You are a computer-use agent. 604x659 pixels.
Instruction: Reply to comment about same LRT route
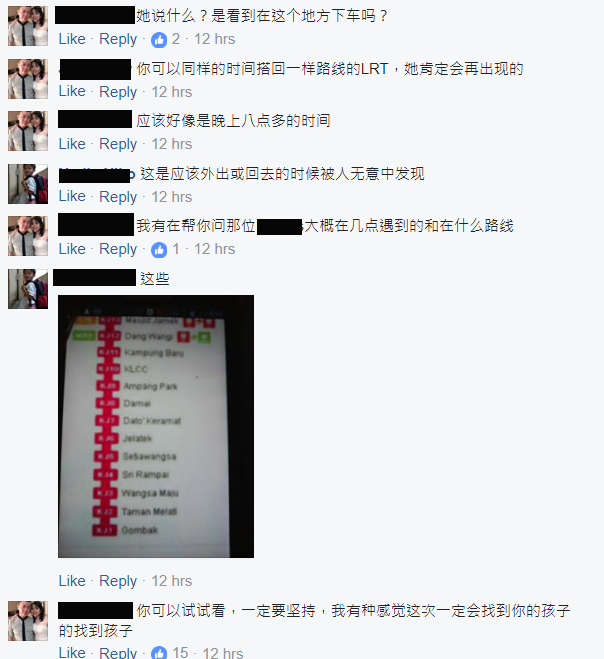pos(118,92)
